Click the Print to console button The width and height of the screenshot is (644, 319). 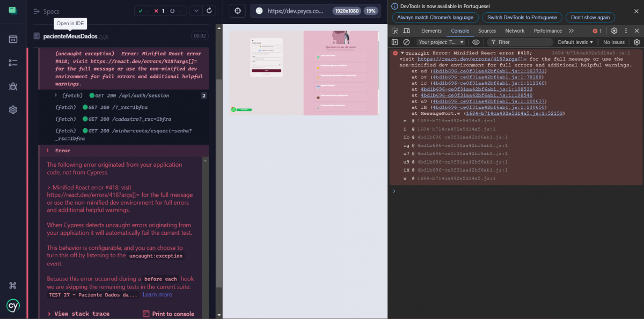169,314
